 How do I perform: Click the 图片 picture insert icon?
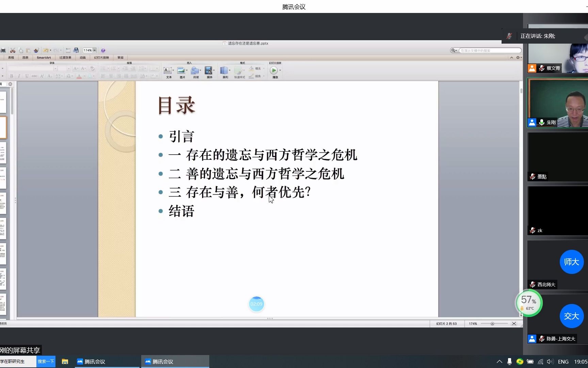(x=181, y=71)
